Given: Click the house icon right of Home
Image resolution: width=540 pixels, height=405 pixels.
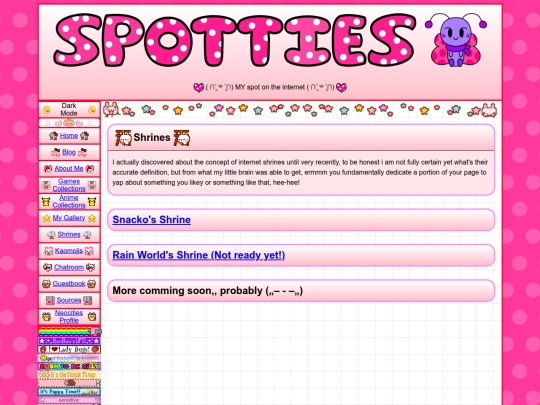Looking at the screenshot, I should tap(84, 136).
